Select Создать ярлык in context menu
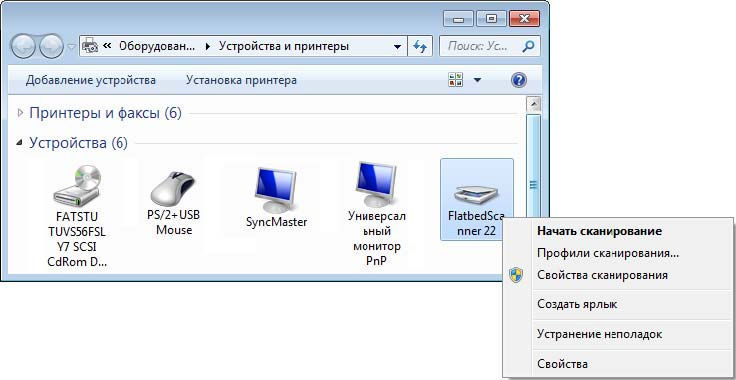 577,304
